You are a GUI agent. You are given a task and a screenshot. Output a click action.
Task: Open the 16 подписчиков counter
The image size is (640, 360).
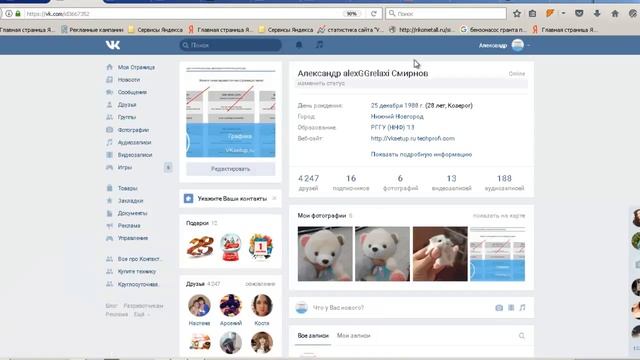click(351, 182)
